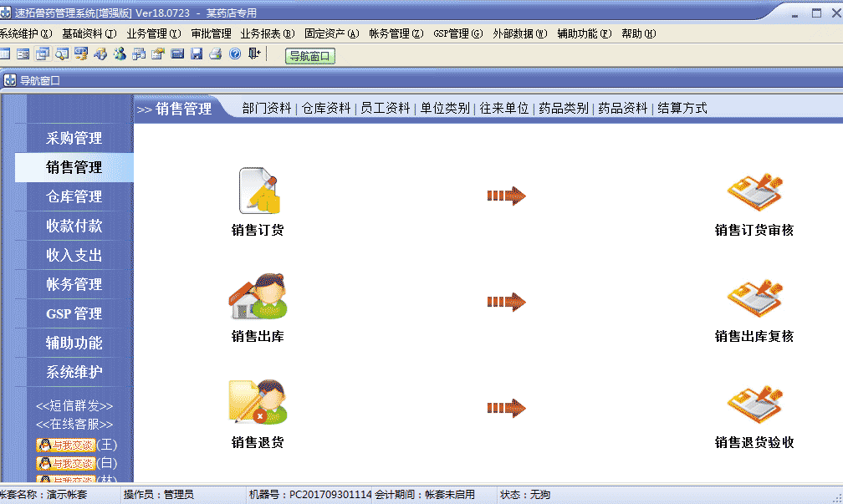Open the 部门资料 link
The width and height of the screenshot is (843, 504).
[267, 108]
